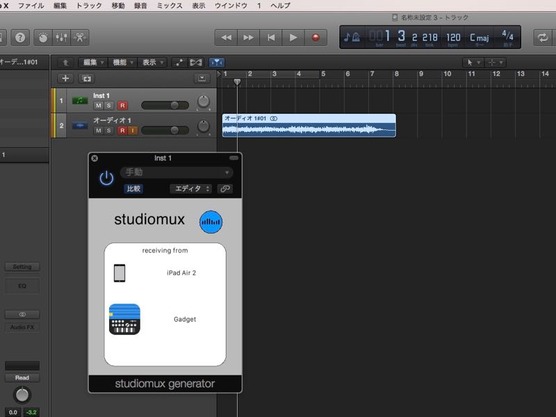
Task: Mute the Inst 1 track
Action: coord(98,105)
